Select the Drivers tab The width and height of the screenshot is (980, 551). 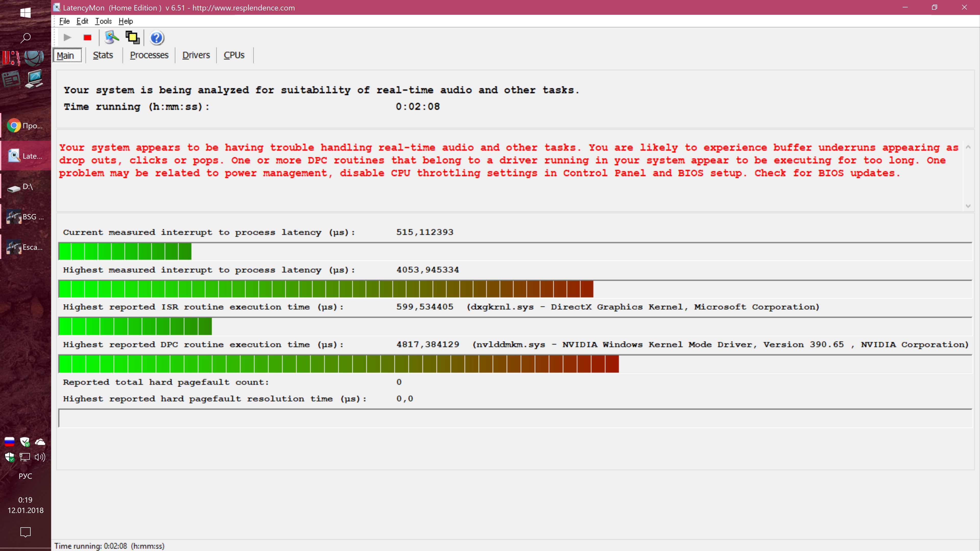(x=196, y=55)
